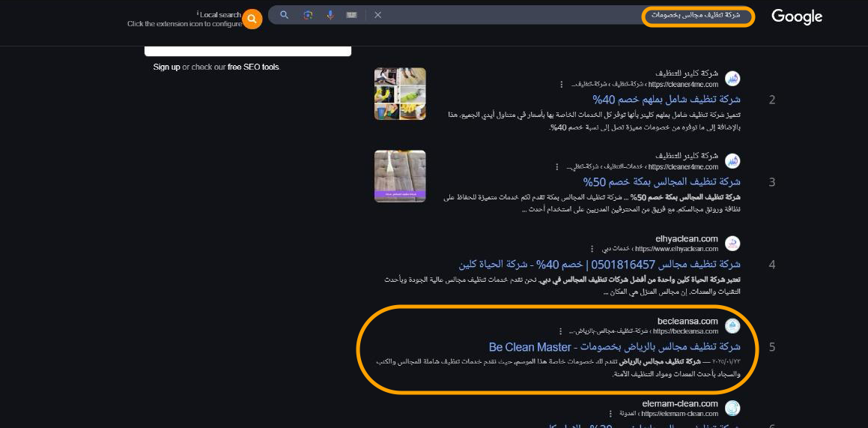Click the favicon of result 3 cleaner4me
This screenshot has height=428, width=868.
(x=732, y=161)
